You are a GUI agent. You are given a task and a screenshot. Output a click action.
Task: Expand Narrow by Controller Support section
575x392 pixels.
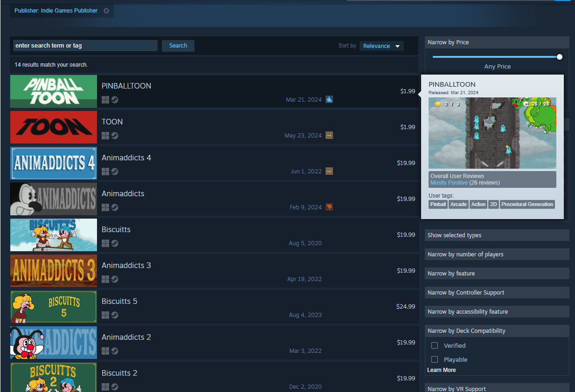point(497,293)
